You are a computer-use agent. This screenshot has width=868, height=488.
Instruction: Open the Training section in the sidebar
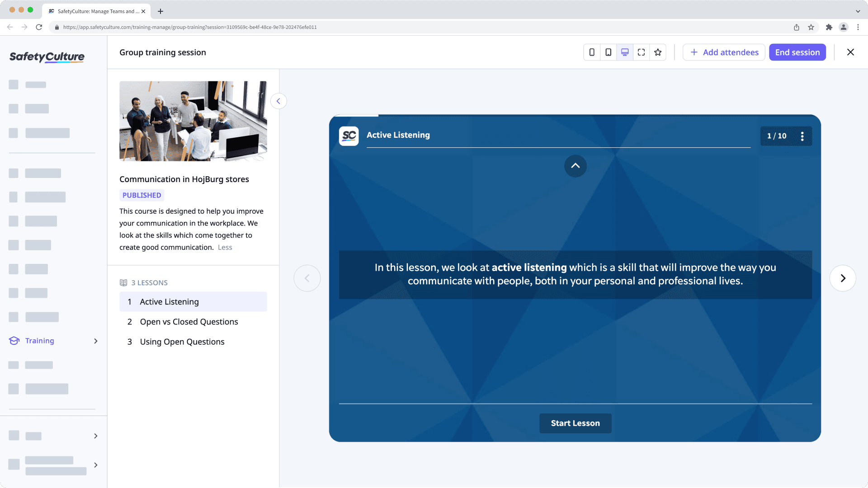coord(39,341)
